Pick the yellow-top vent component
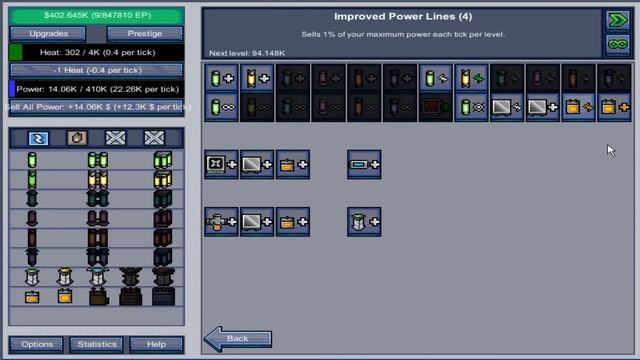Screen dimensions: 640x360 [64, 277]
